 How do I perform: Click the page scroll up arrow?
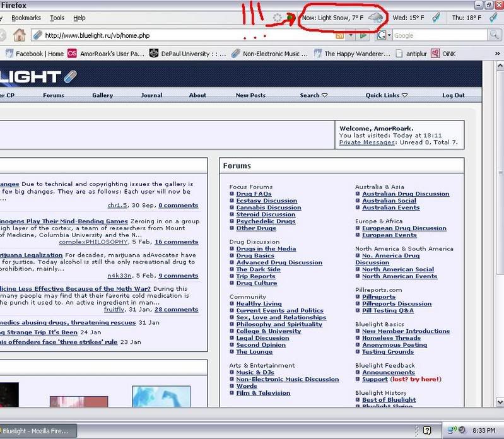(x=500, y=66)
